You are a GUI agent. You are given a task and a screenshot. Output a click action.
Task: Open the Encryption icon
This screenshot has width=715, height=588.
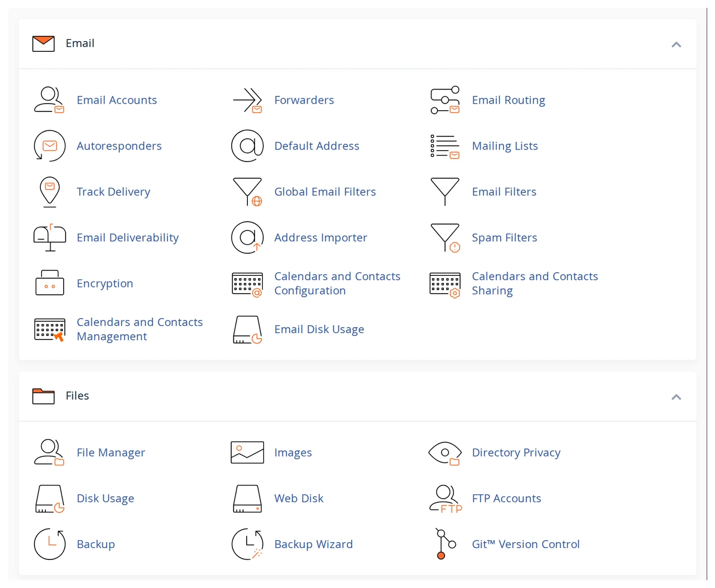coord(49,284)
